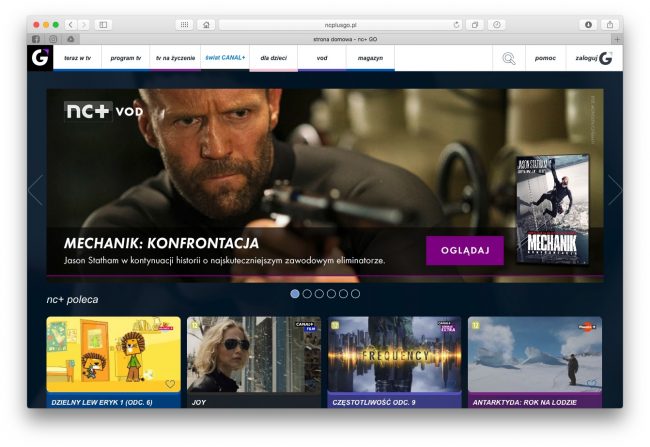Show previous banner slide arrow
Screen dimensions: 650x447
coord(36,190)
